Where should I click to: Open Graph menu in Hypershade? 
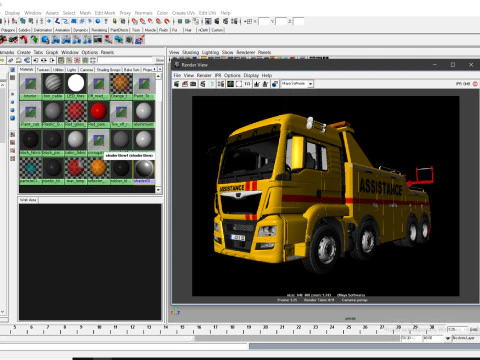click(x=52, y=52)
